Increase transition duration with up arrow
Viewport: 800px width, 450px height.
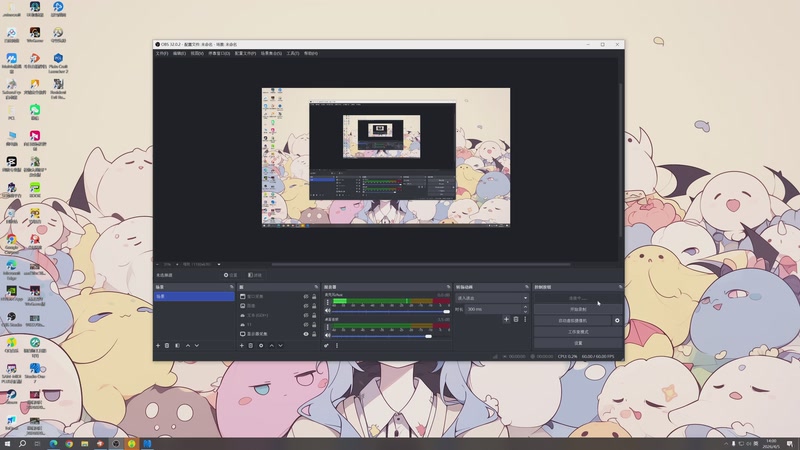pos(526,307)
